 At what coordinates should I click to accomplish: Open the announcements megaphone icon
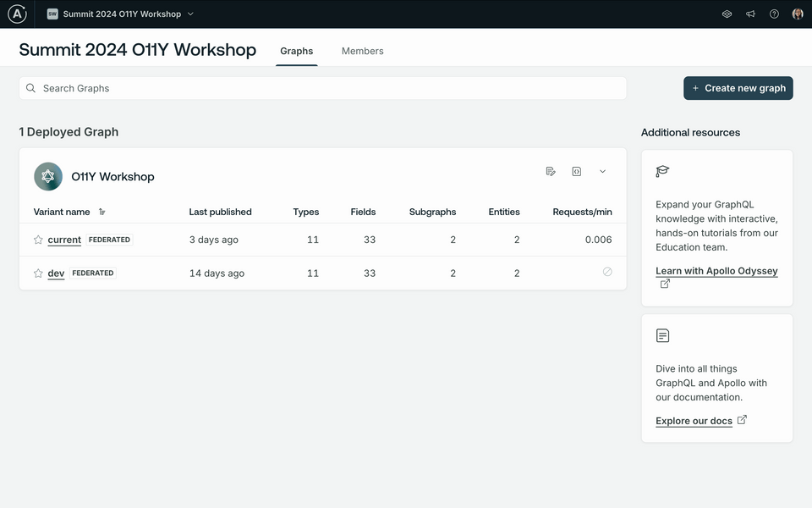click(x=750, y=14)
